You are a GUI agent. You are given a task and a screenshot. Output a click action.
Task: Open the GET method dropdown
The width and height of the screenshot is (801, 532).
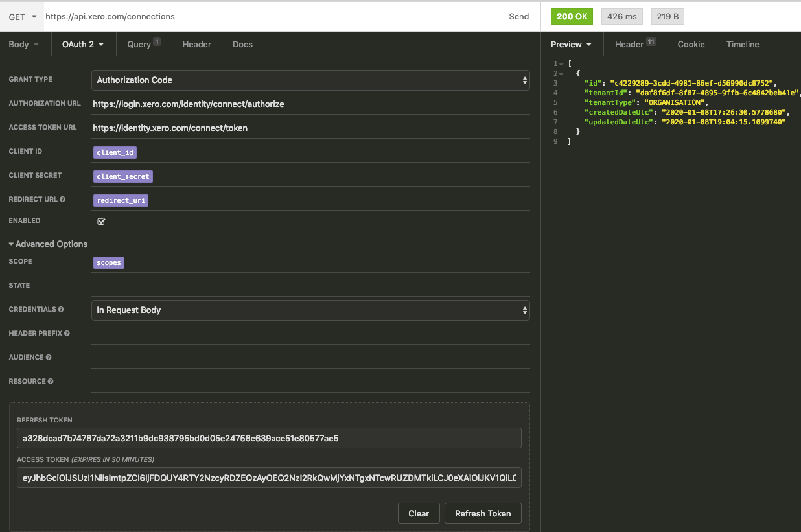pyautogui.click(x=23, y=17)
